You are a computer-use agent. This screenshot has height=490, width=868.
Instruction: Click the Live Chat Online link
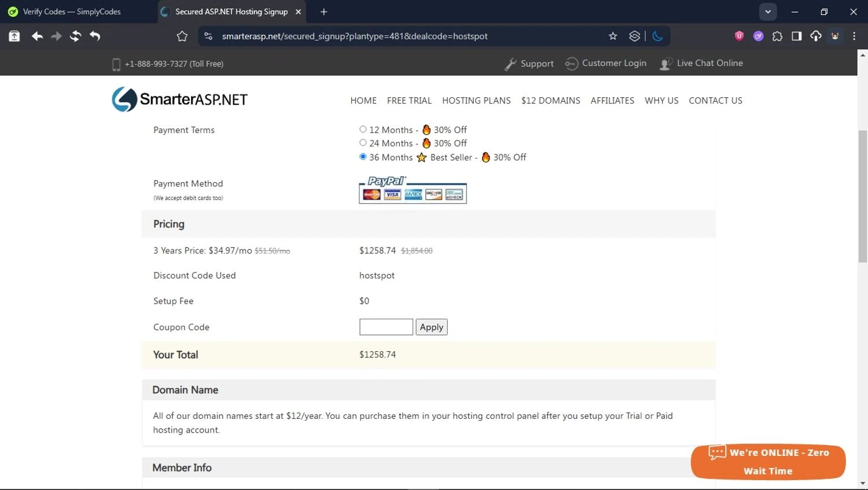pos(710,63)
